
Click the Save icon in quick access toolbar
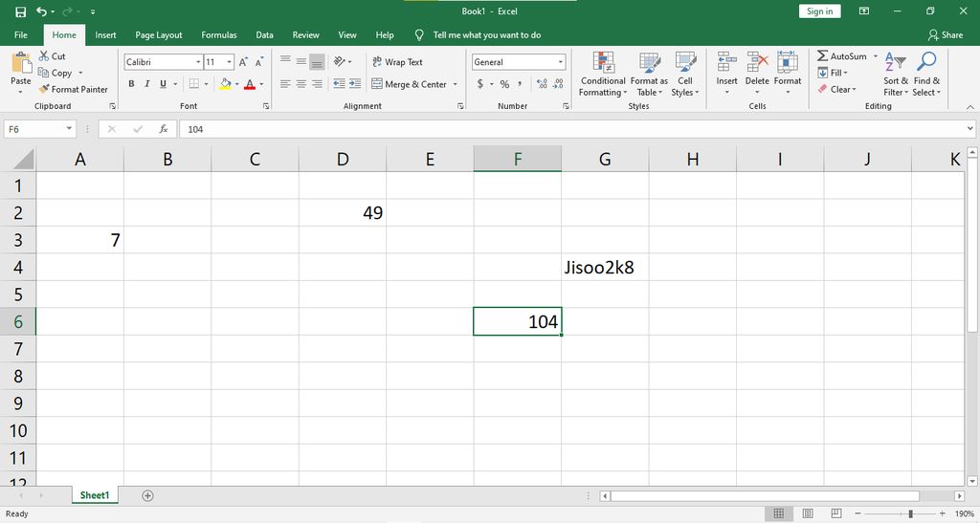tap(21, 11)
